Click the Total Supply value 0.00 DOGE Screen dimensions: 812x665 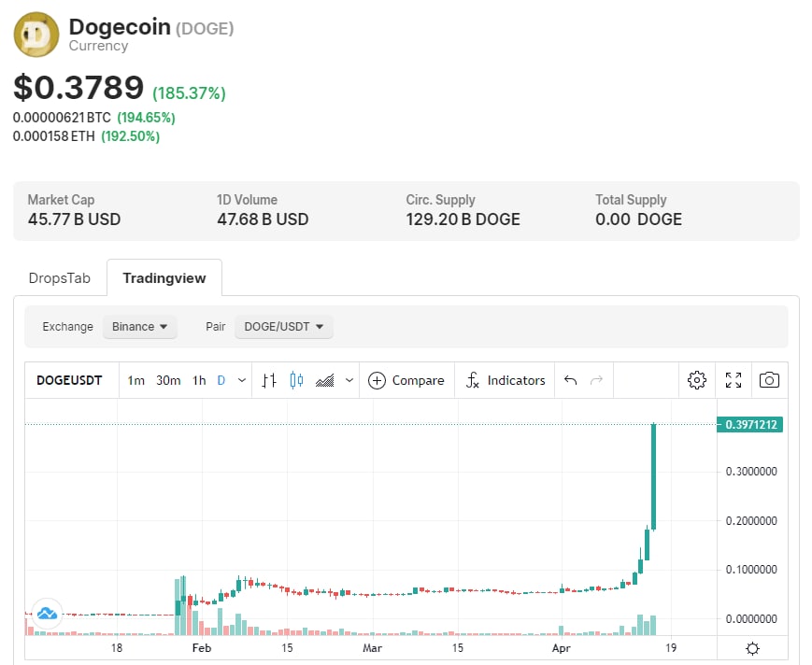(x=638, y=219)
